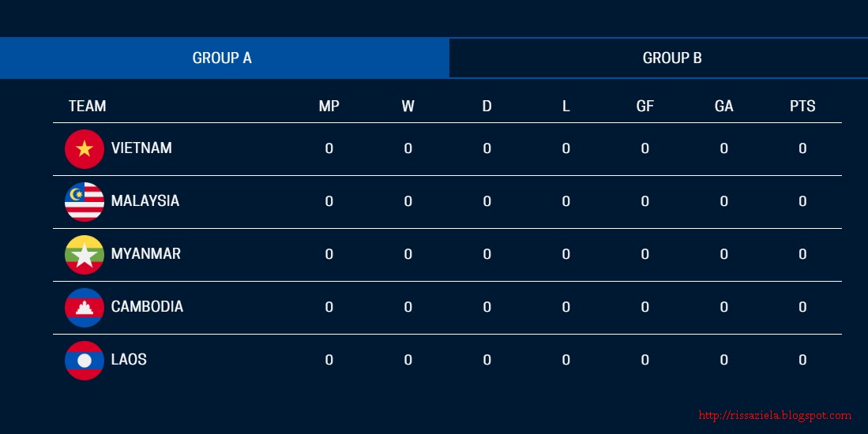Open the rissaziela.blogspot.com watermark link

click(775, 415)
